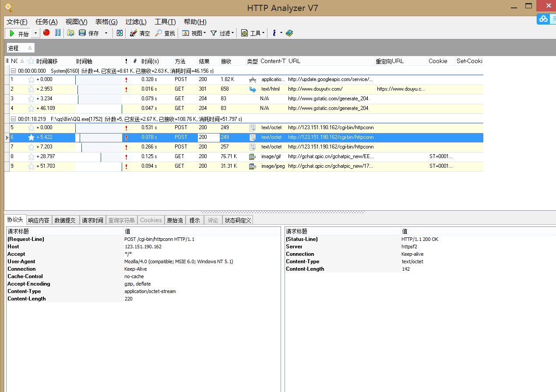Open the dropdown arrow beside 开始
556x392 pixels.
35,33
